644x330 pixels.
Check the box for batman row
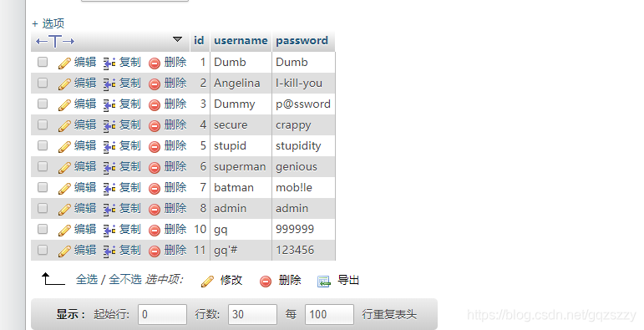click(x=43, y=187)
